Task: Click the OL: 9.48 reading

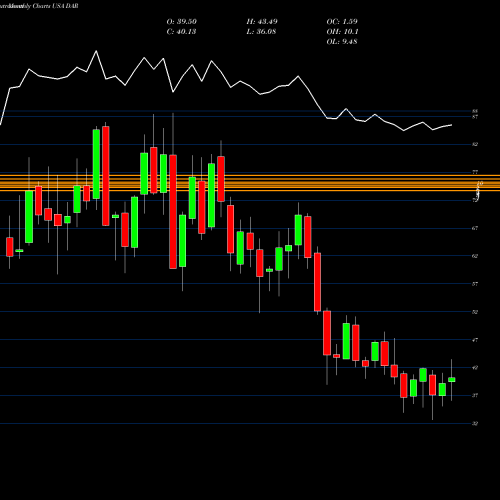Action: [342, 42]
